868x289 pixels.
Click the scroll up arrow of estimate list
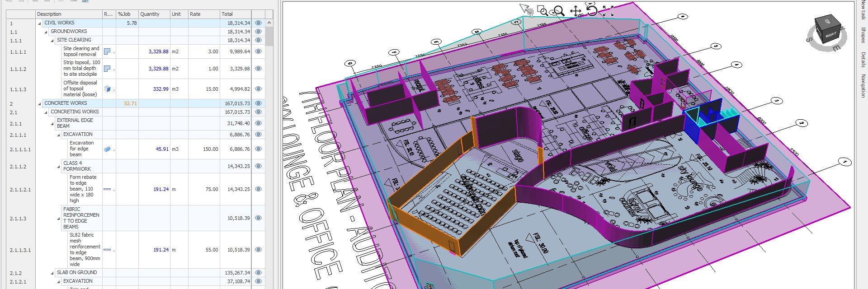(269, 23)
